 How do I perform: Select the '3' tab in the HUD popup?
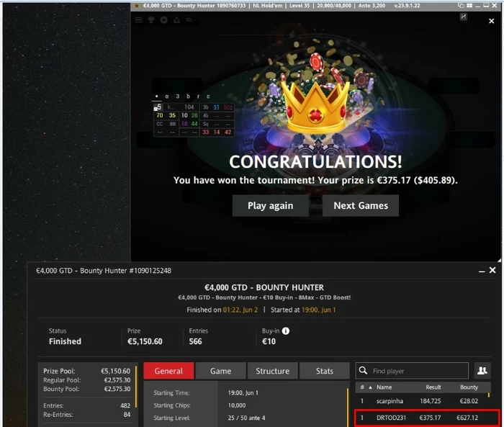177,96
